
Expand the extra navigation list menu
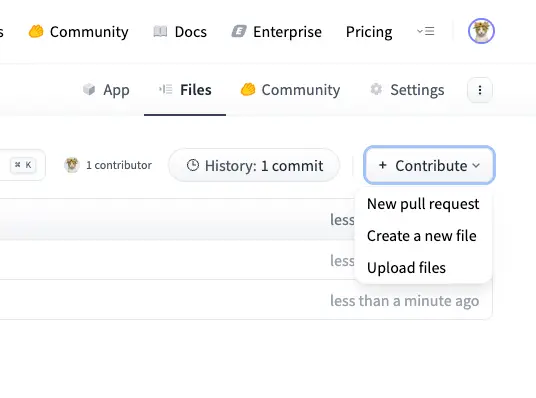[x=426, y=31]
